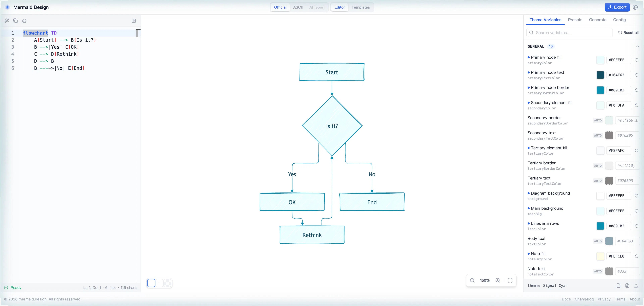Viewport: 644px width, 306px height.
Task: Reset Primary node text value
Action: 636,75
